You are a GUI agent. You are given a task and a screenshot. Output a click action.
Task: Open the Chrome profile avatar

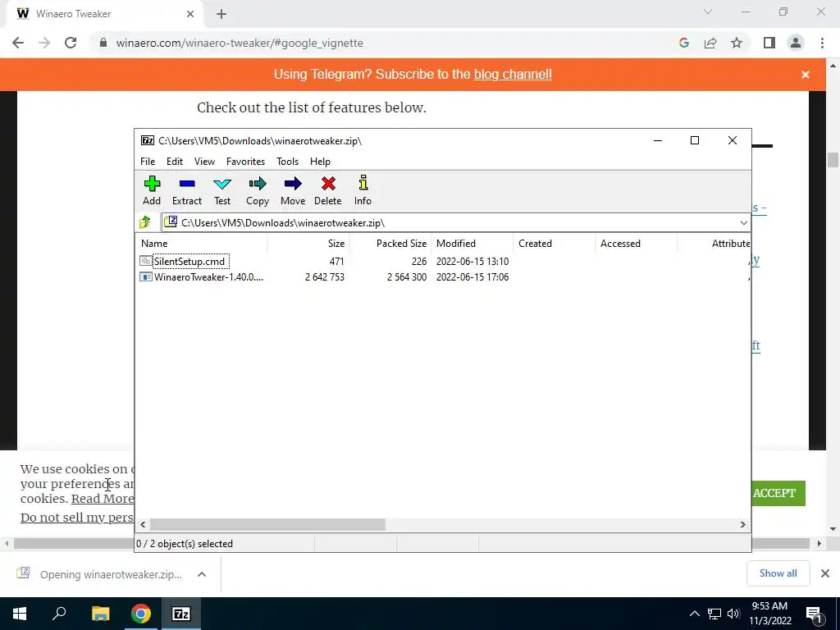[x=796, y=43]
